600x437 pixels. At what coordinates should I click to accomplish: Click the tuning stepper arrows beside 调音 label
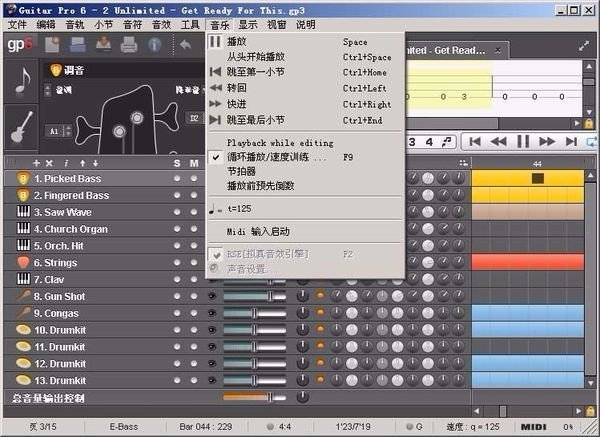click(x=47, y=90)
